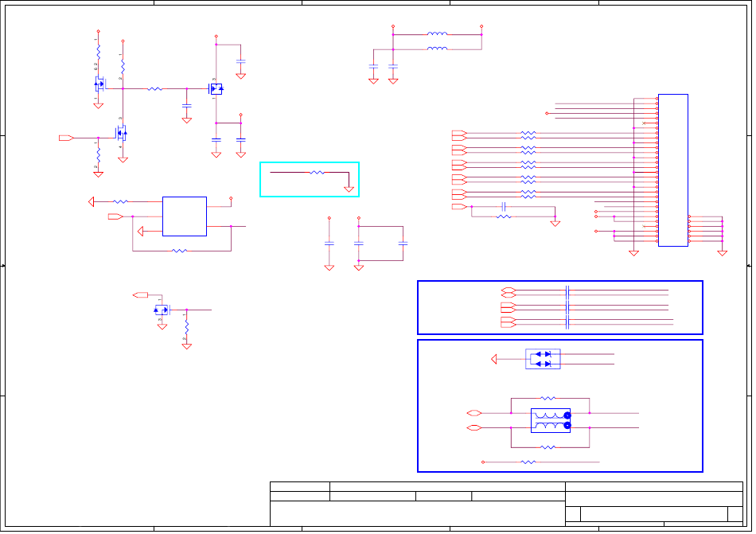Select the top-left MOSFET under the power resistor
The width and height of the screenshot is (756, 534).
tap(99, 85)
